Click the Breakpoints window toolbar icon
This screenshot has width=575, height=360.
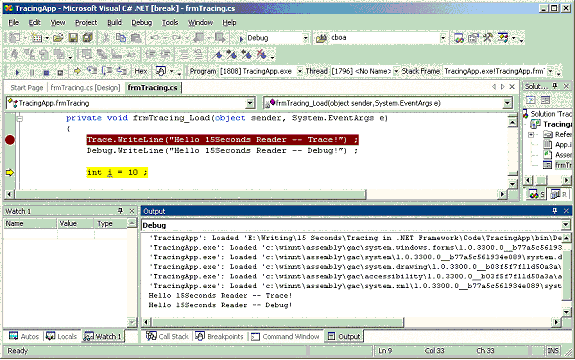161,71
